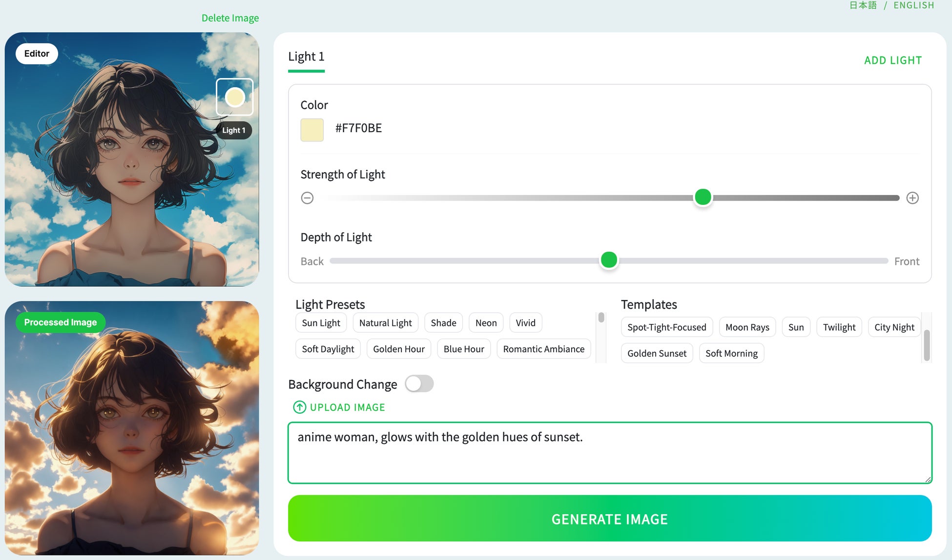Viewport: 952px width, 560px height.
Task: Click the plus icon for light strength
Action: pos(912,198)
